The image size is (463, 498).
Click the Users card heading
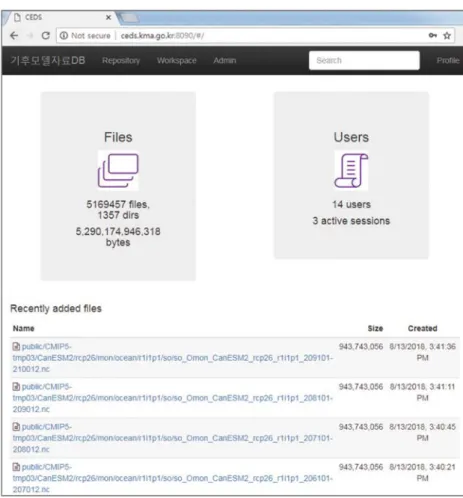pyautogui.click(x=351, y=137)
